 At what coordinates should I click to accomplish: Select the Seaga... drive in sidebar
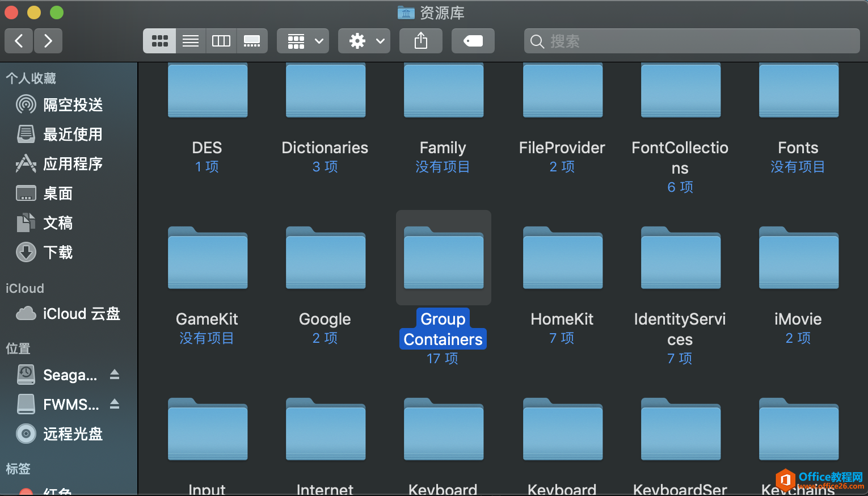pyautogui.click(x=57, y=375)
